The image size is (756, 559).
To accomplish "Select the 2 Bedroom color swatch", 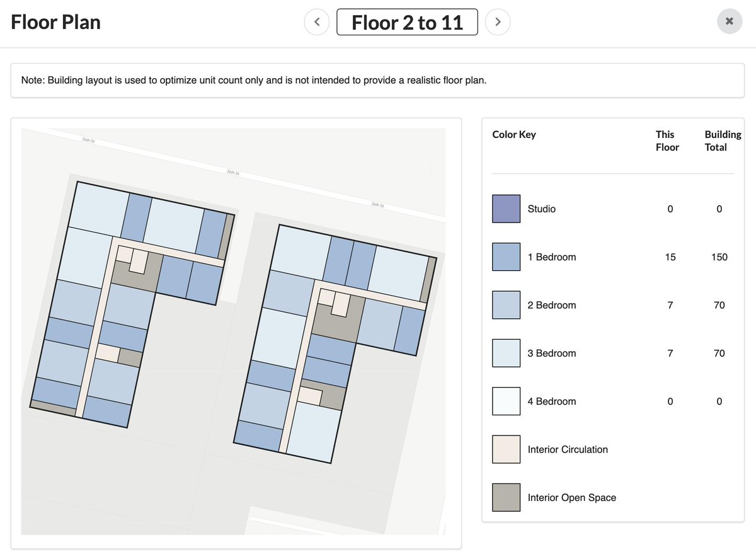I will click(507, 305).
